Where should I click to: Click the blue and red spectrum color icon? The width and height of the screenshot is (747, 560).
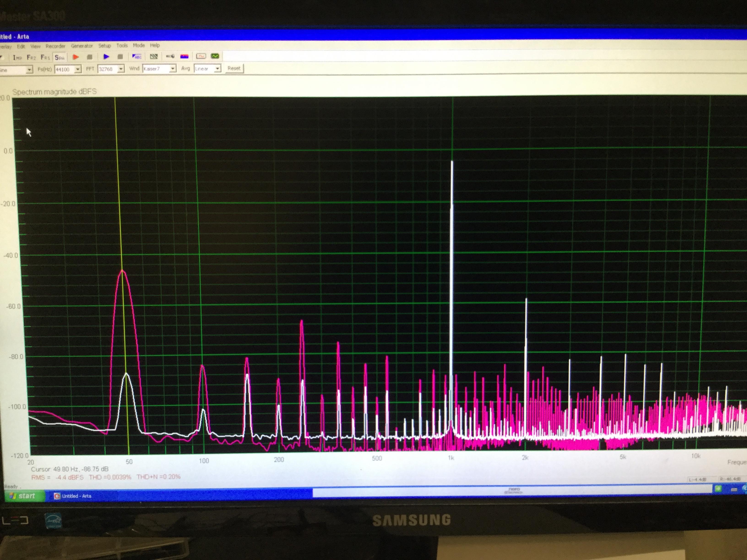click(x=184, y=56)
